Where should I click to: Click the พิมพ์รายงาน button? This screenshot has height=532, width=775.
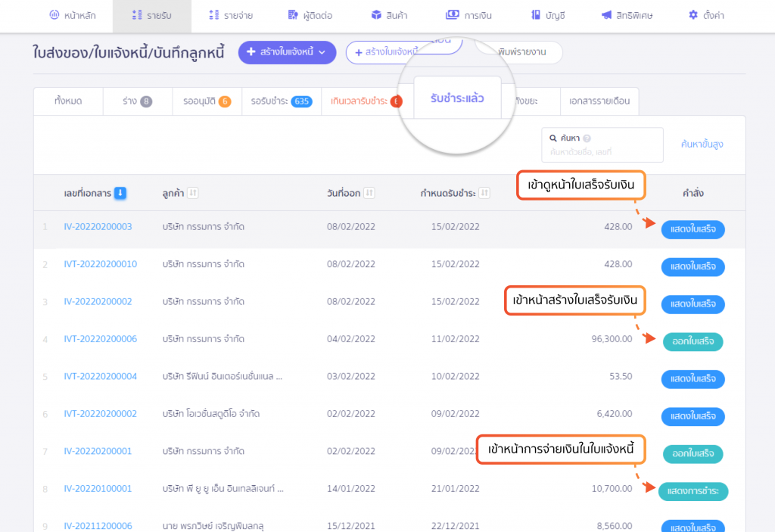click(522, 52)
